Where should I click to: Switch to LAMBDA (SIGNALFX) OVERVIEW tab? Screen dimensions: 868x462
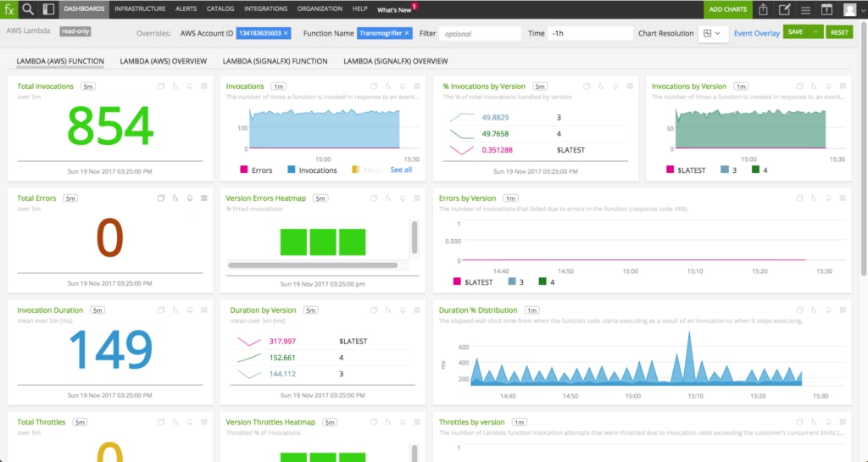point(396,61)
